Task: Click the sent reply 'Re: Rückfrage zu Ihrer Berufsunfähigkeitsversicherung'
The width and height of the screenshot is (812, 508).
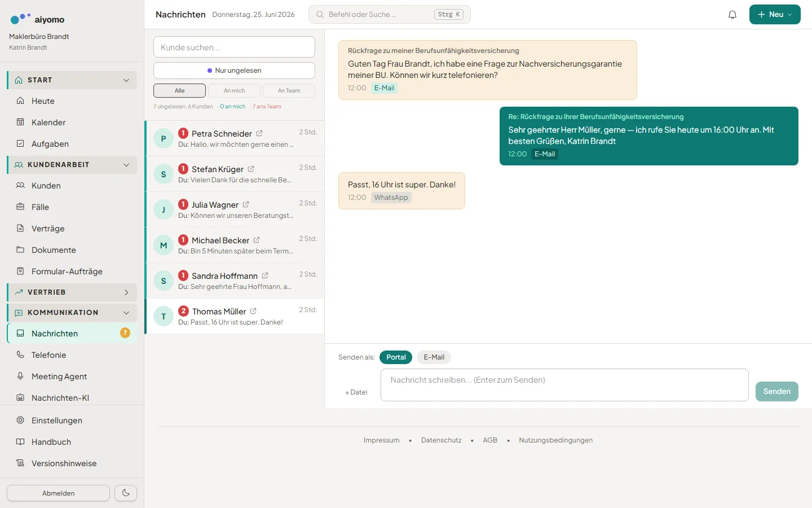Action: click(x=648, y=136)
